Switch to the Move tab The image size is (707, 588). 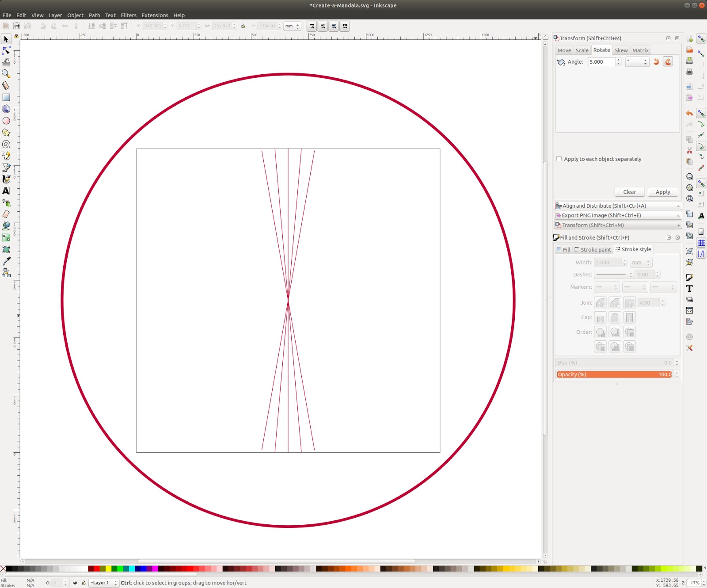[564, 50]
